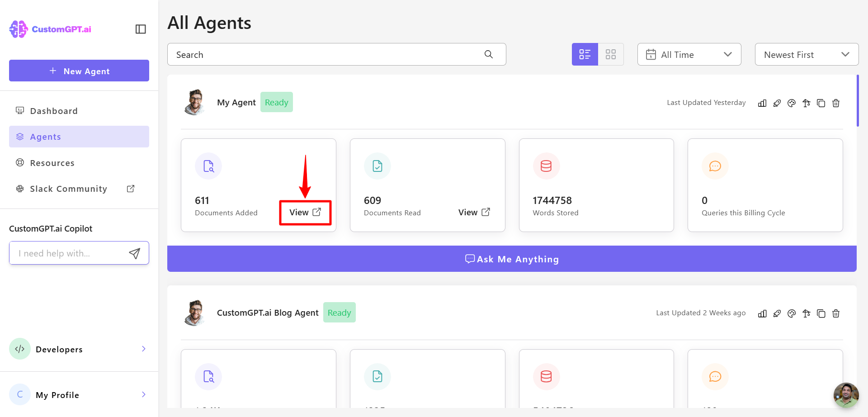The image size is (868, 417).
Task: Send the Copilot message with paper-plane icon
Action: click(x=134, y=253)
